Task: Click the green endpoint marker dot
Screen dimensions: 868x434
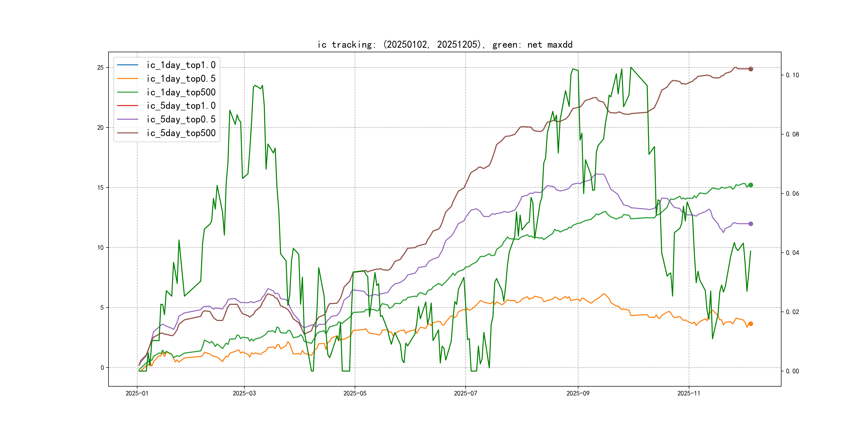Action: point(751,185)
